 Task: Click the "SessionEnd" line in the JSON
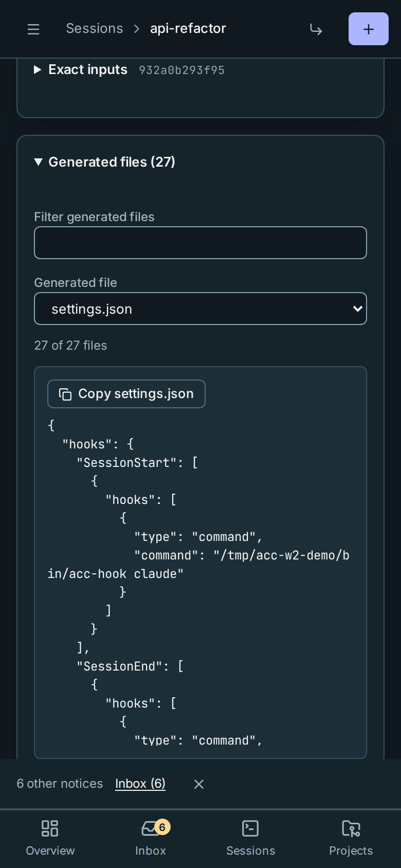(x=130, y=666)
